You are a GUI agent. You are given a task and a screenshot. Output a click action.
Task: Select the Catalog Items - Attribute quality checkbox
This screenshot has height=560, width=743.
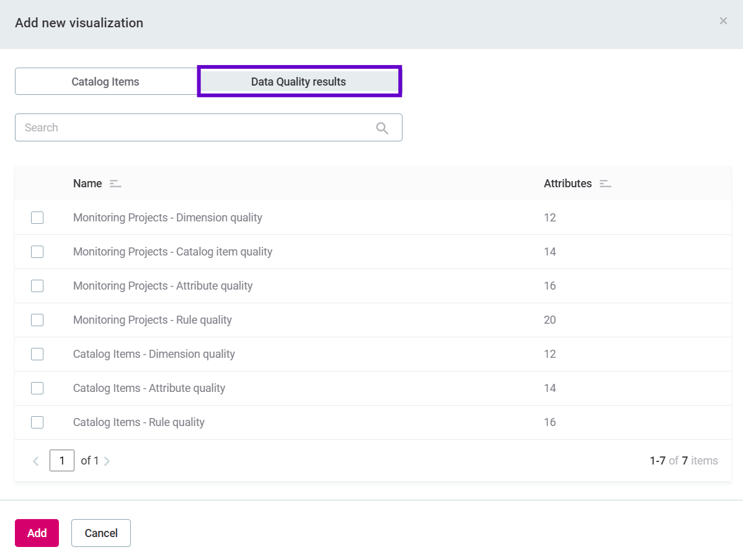pos(37,388)
